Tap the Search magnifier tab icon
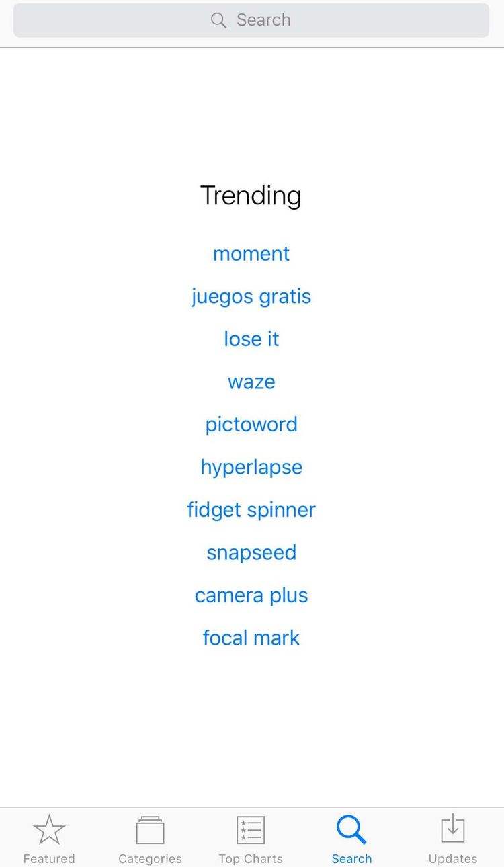 tap(351, 829)
